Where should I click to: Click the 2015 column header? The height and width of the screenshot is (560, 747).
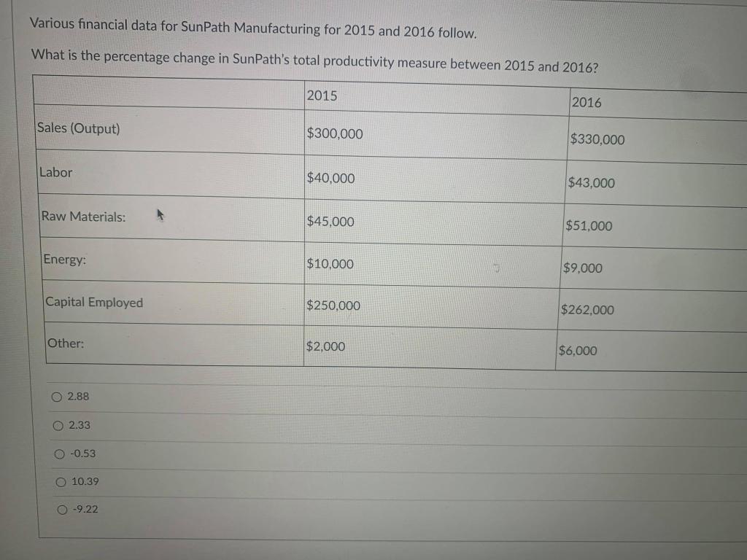tap(321, 96)
